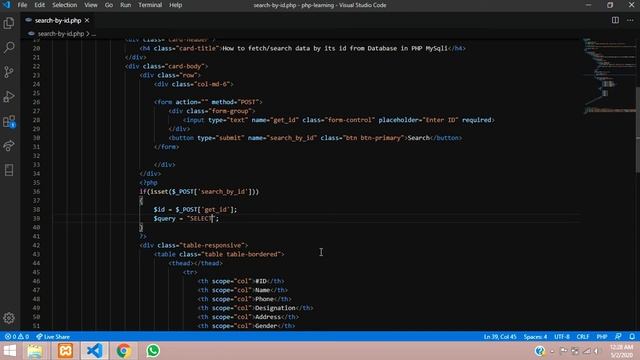Open the taskbar clock showing 12:28 AM
640x360 pixels.
[622, 351]
